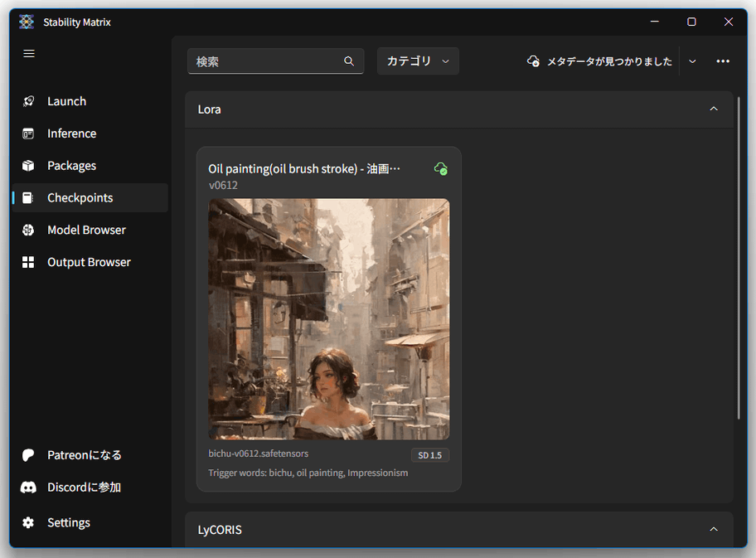This screenshot has height=558, width=756.
Task: Open Output Browser
Action: pos(90,262)
